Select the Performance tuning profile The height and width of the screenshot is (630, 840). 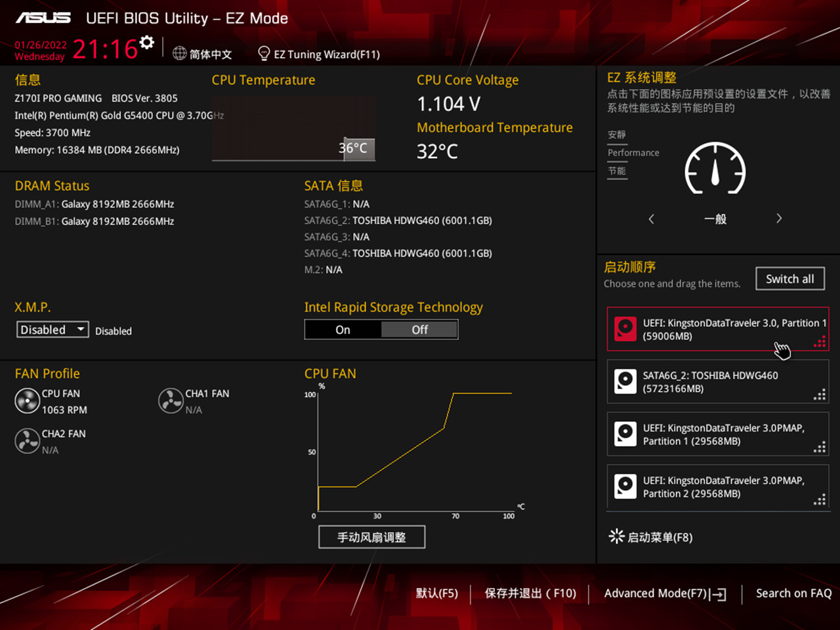(633, 152)
